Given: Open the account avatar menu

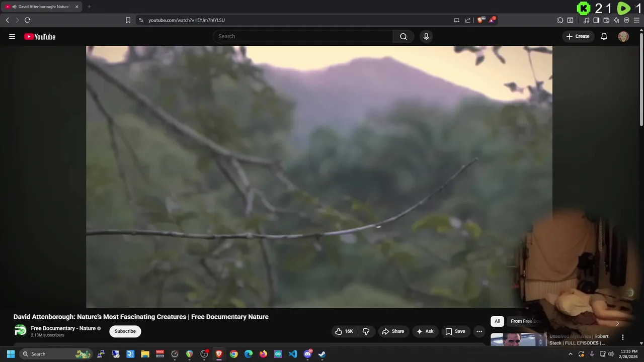Looking at the screenshot, I should coord(623,36).
